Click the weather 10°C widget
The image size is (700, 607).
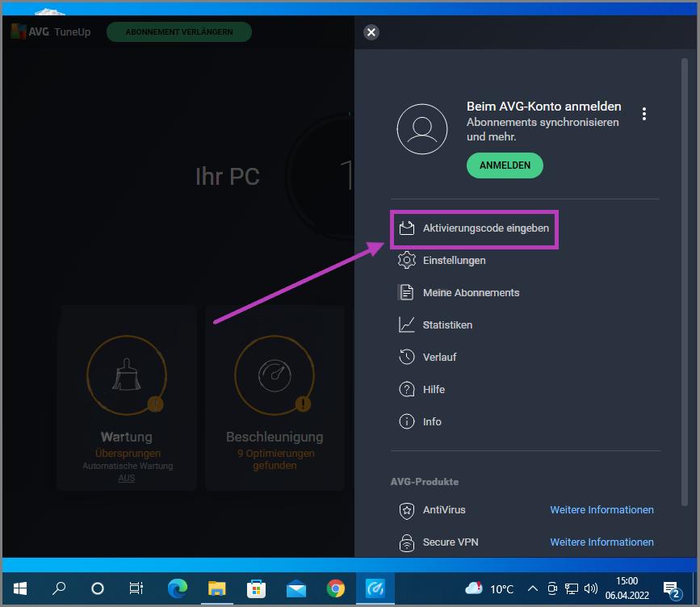click(490, 588)
